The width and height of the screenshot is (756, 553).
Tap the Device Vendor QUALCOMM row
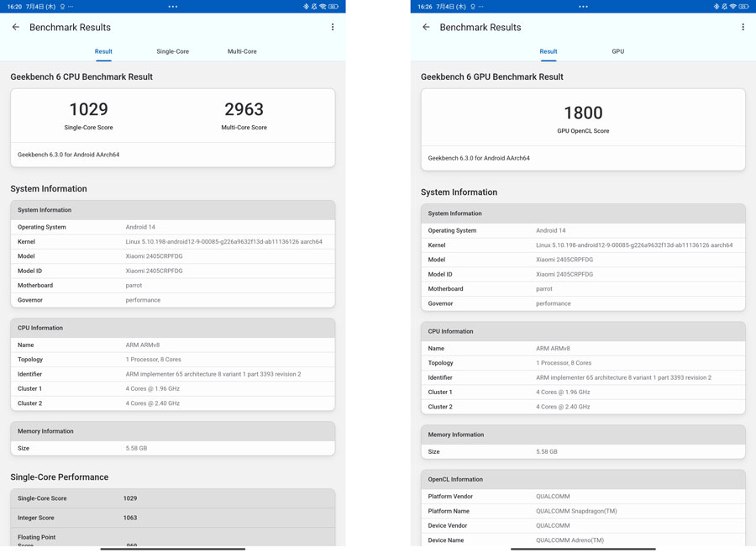583,525
